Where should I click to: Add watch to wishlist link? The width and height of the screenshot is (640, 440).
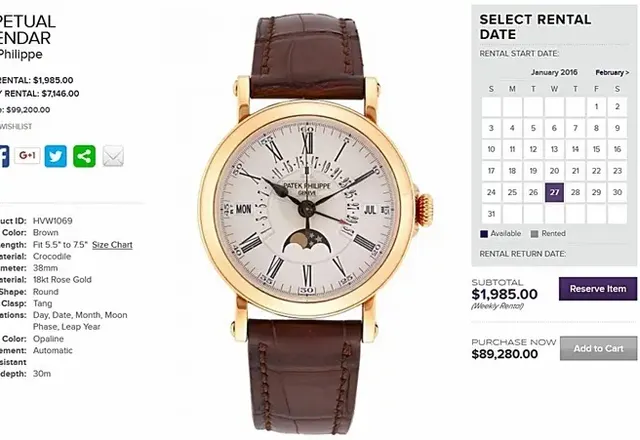tap(15, 127)
